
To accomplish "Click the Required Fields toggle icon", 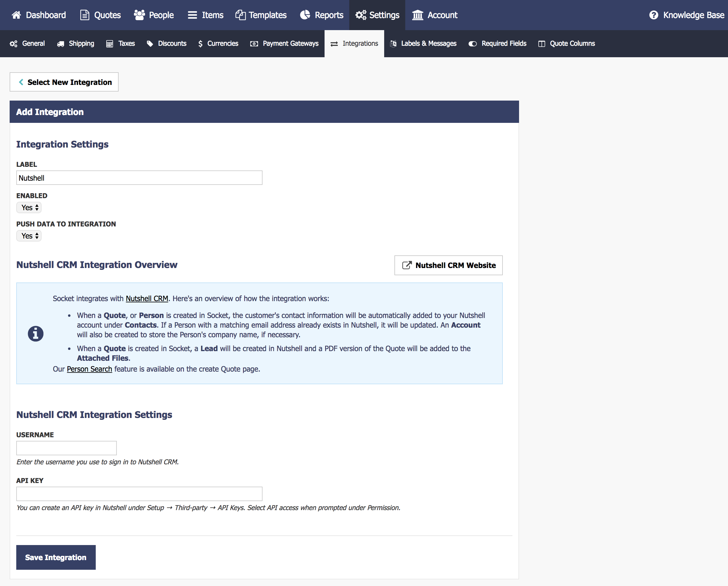I will [x=472, y=44].
